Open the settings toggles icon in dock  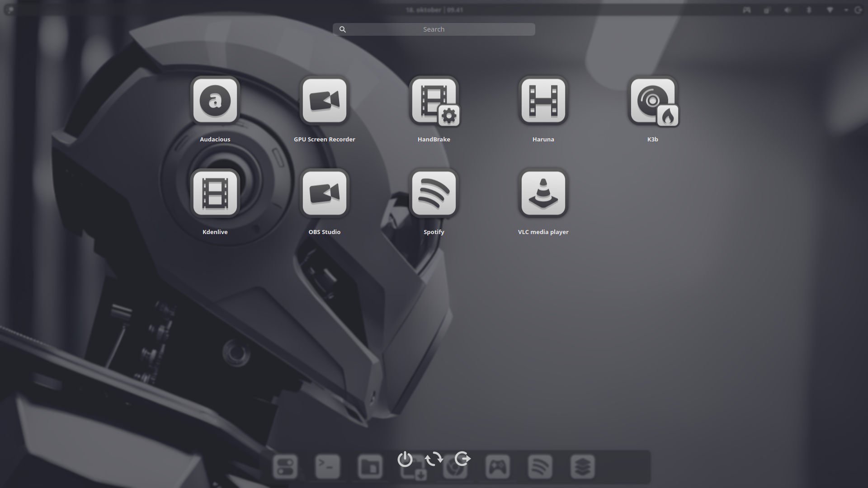click(285, 466)
